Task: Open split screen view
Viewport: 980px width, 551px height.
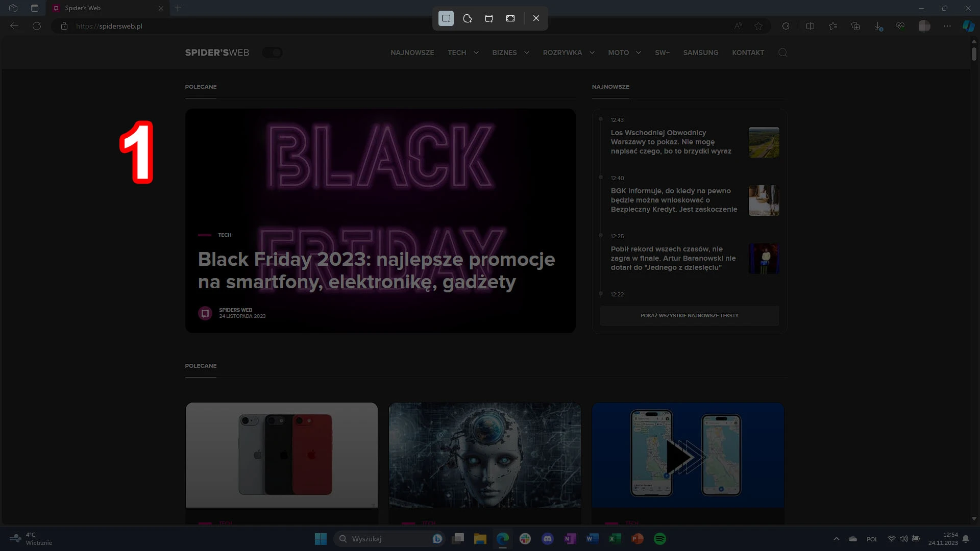Action: 810,26
